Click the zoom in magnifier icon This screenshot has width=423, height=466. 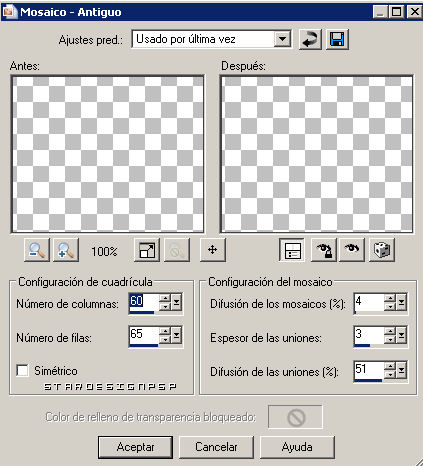tap(66, 250)
